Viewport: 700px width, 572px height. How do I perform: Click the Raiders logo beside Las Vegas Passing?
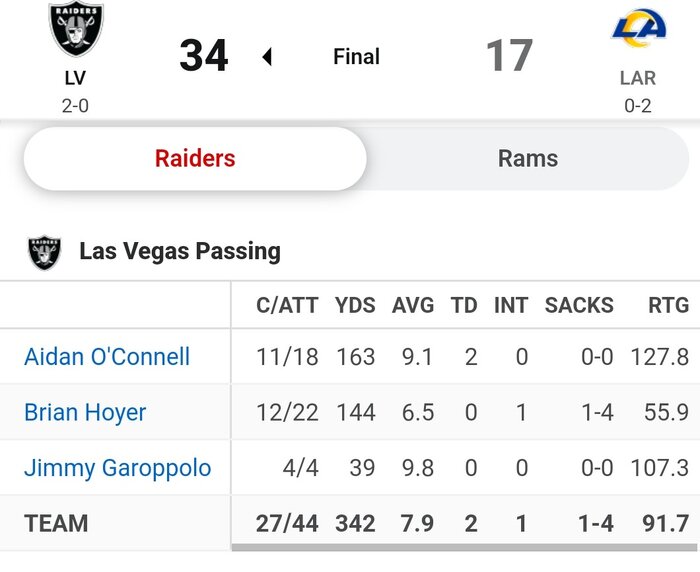click(45, 252)
